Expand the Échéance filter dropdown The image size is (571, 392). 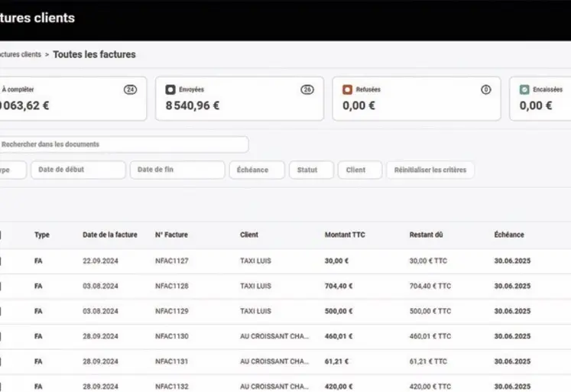tap(257, 170)
